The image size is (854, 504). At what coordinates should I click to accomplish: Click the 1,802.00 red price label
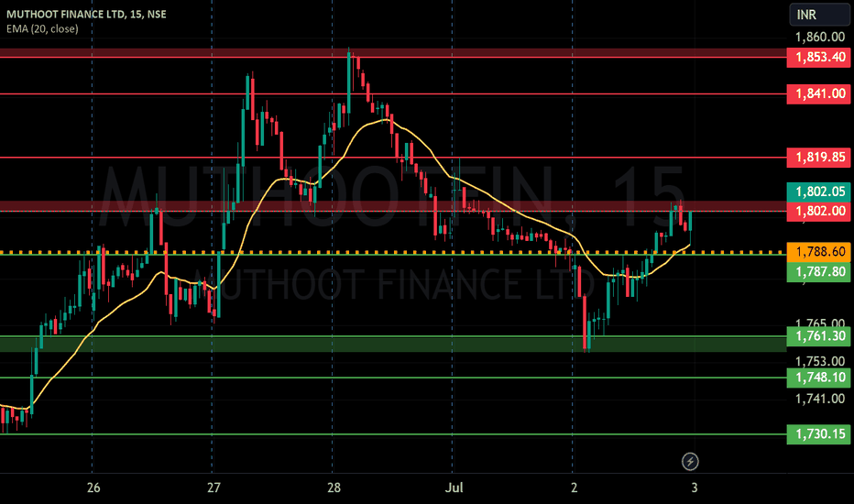[x=818, y=211]
